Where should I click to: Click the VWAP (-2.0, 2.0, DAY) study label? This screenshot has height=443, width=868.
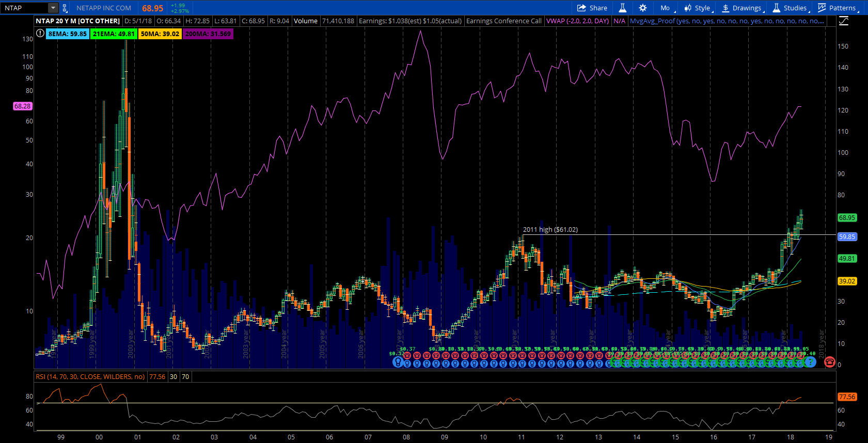tap(577, 21)
